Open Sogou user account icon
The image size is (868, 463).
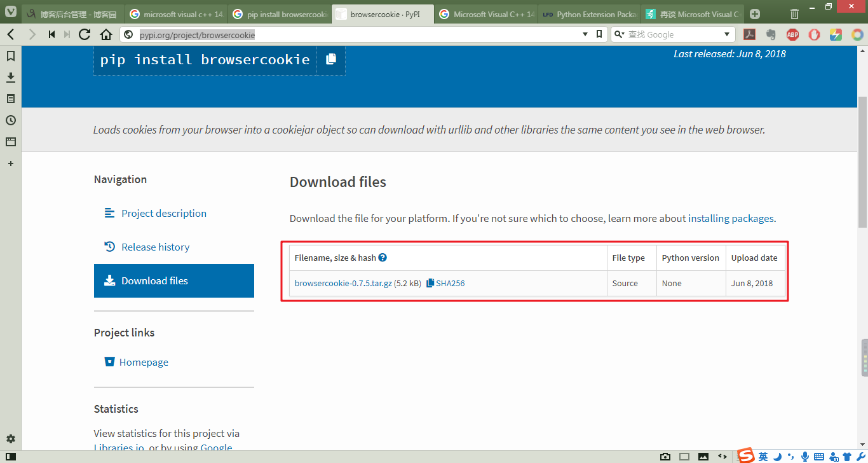click(833, 456)
